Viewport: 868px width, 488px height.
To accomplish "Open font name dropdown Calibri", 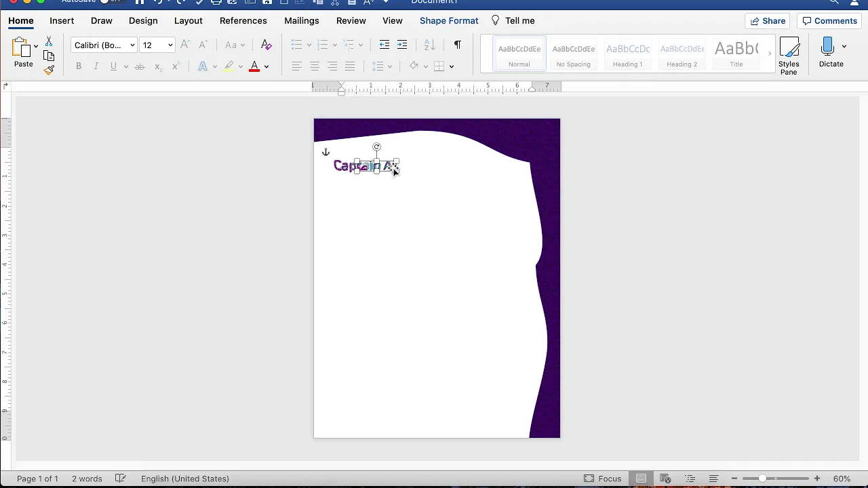I will click(132, 45).
